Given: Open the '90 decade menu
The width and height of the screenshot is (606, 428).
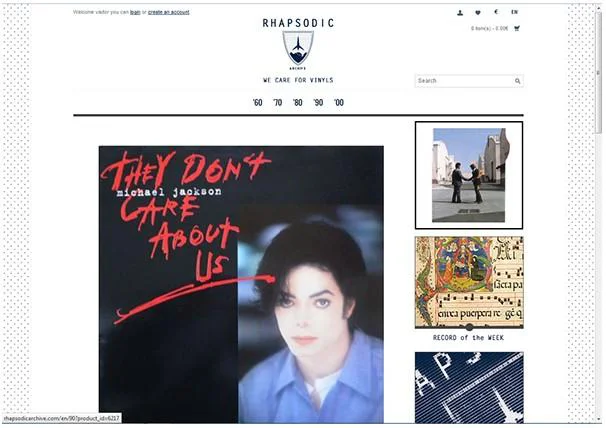Looking at the screenshot, I should click(318, 102).
